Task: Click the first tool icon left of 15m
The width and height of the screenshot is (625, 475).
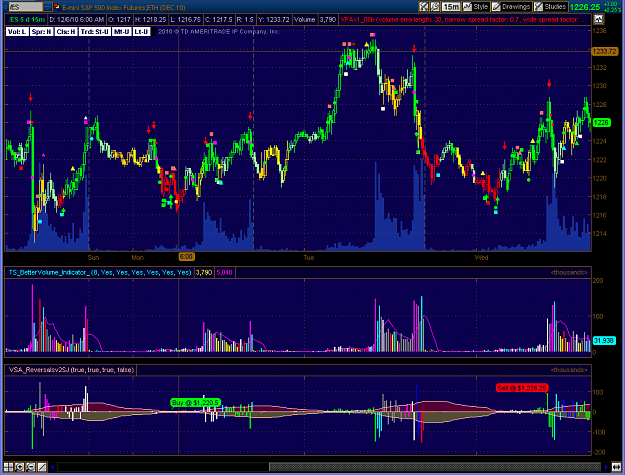Action: pyautogui.click(x=423, y=7)
